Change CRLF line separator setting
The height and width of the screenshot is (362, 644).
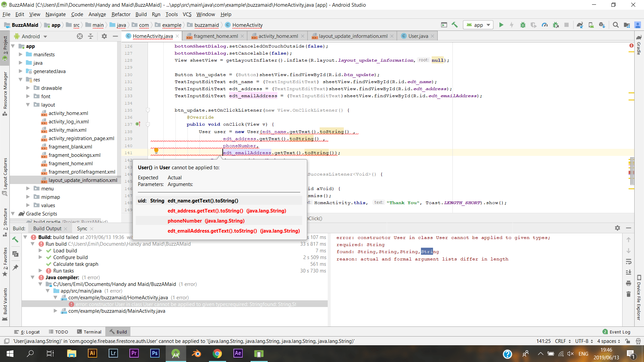tap(563, 341)
